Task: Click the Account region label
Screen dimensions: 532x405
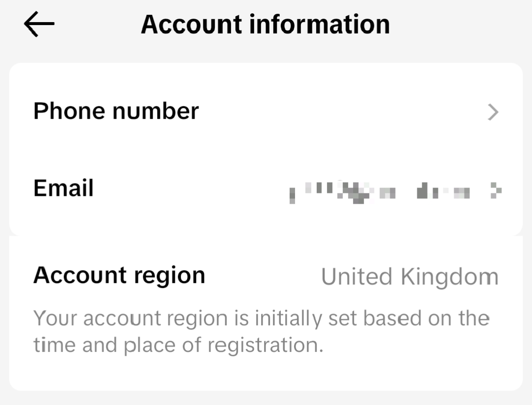Action: [x=119, y=275]
